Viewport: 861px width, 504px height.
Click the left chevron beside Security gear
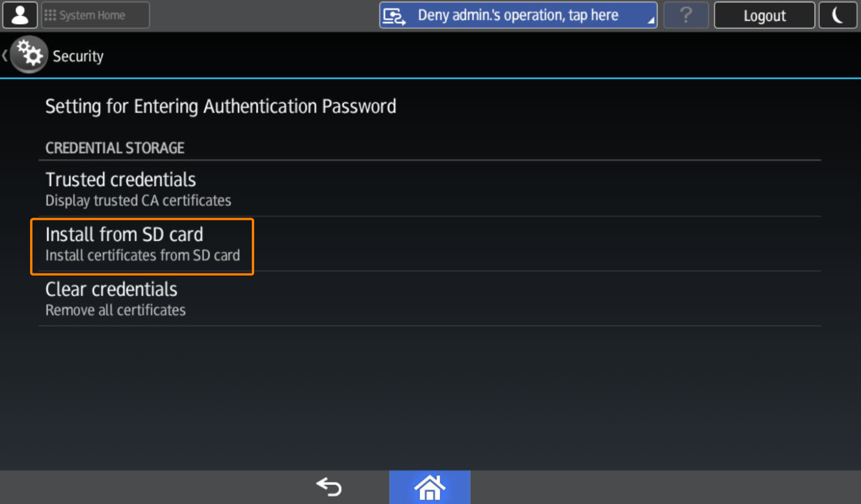[5, 55]
